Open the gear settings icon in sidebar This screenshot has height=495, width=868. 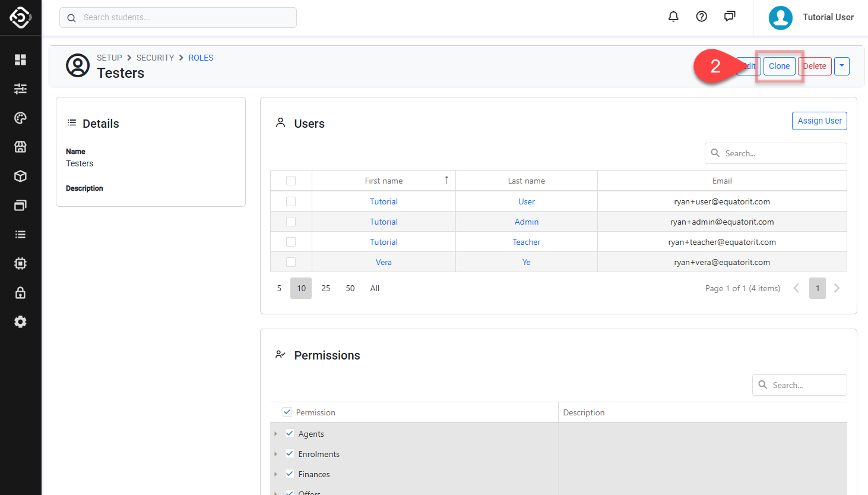click(x=20, y=321)
